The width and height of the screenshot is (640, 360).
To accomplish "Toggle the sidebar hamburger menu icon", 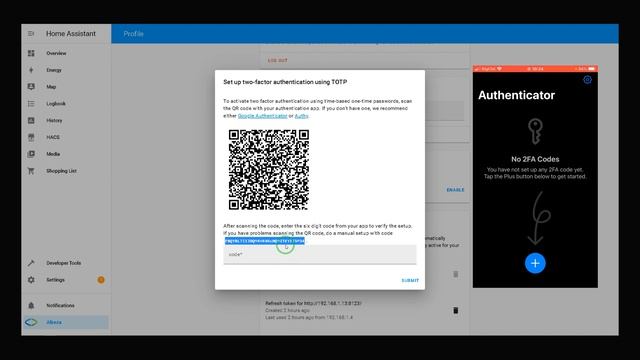I will coord(31,33).
